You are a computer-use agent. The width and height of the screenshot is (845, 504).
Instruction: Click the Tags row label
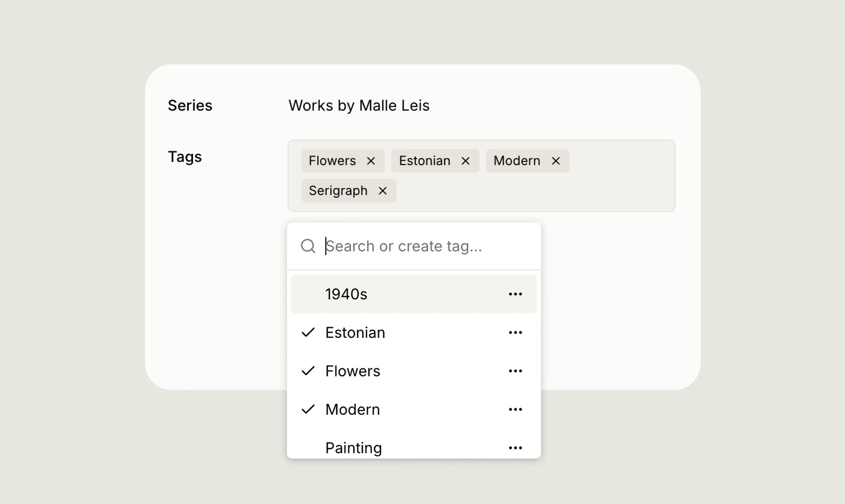click(185, 157)
